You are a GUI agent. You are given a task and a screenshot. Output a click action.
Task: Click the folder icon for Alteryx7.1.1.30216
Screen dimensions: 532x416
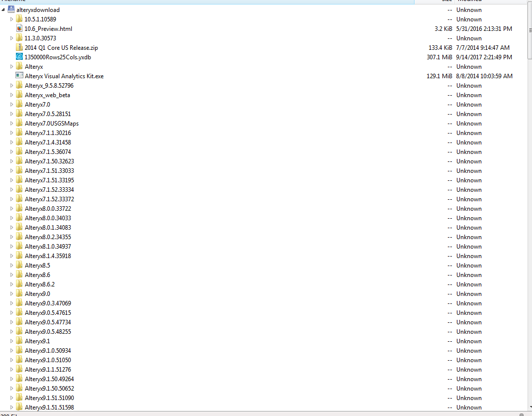pos(19,133)
